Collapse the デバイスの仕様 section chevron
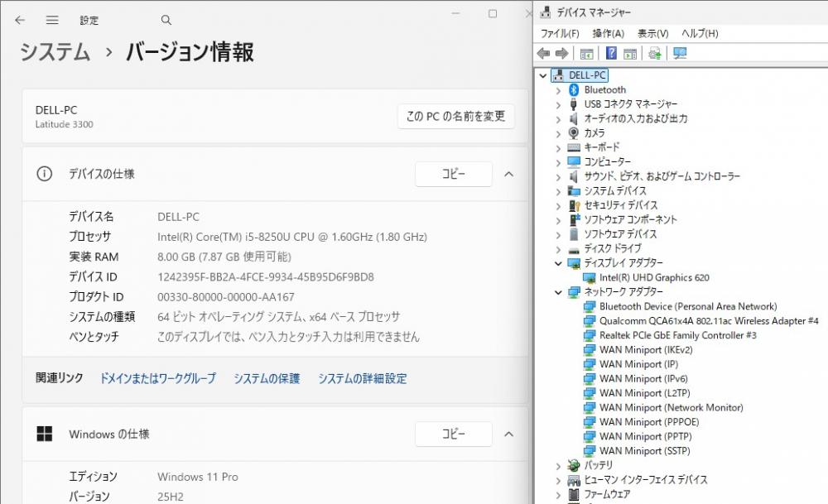Screen dimensions: 828x504 tap(508, 174)
